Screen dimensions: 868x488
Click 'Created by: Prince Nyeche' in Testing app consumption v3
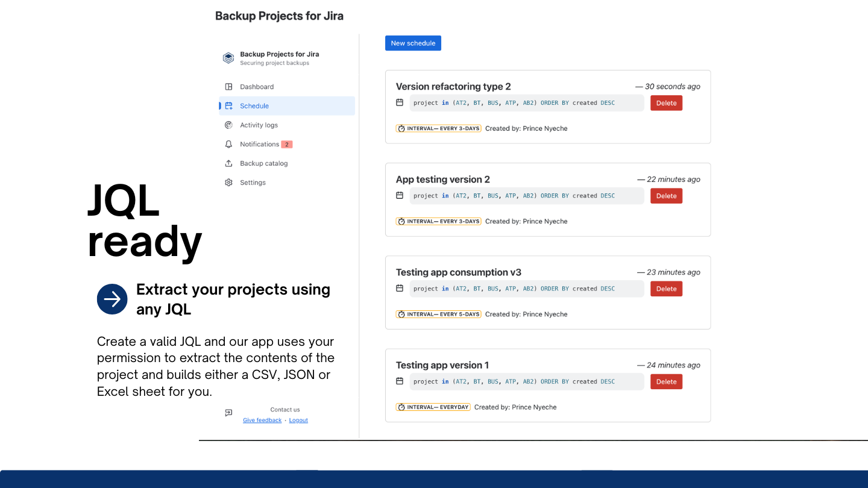pyautogui.click(x=526, y=314)
